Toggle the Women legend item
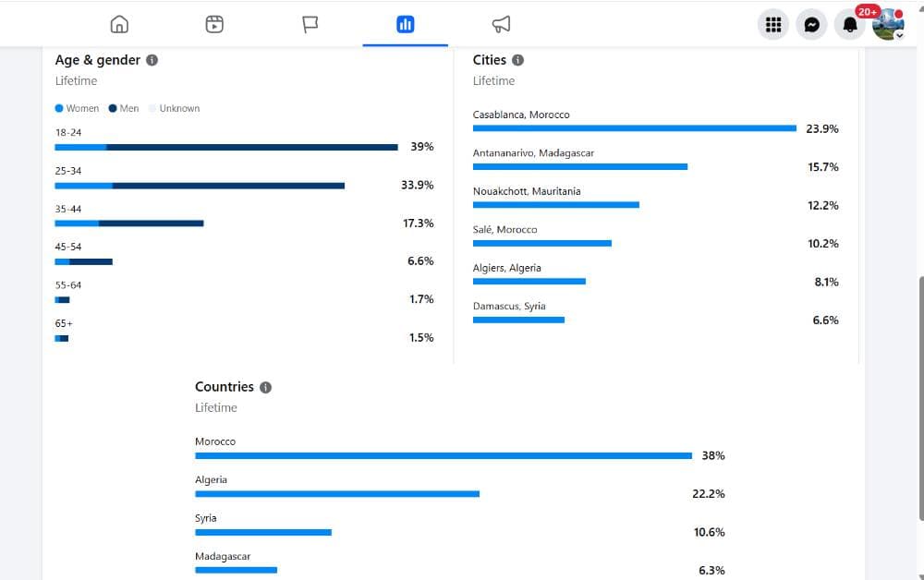The height and width of the screenshot is (580, 924). tap(77, 108)
